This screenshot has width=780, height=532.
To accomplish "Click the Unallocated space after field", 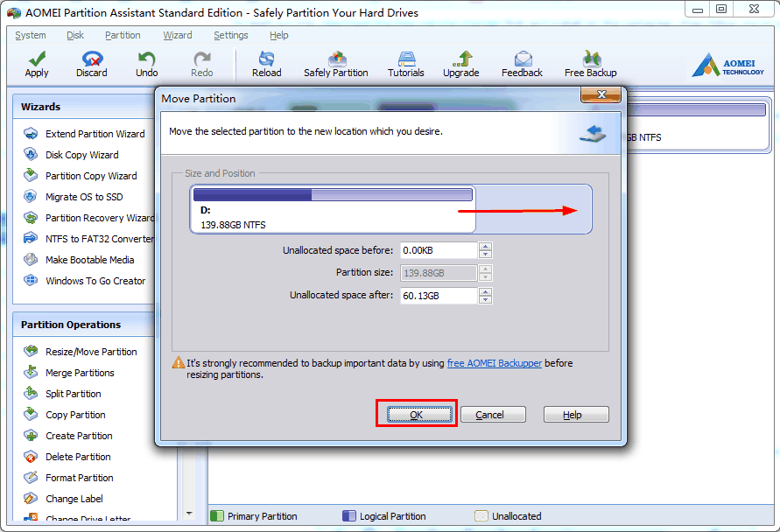I will point(439,296).
